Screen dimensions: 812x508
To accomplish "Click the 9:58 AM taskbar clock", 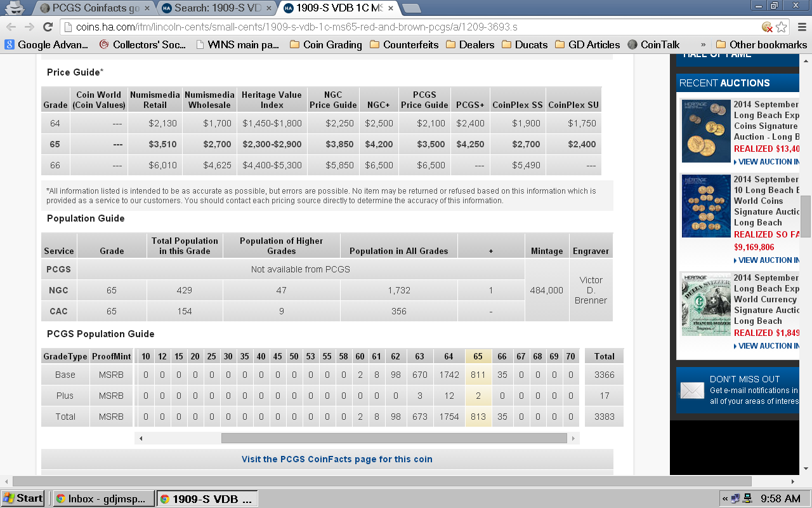I will [780, 499].
